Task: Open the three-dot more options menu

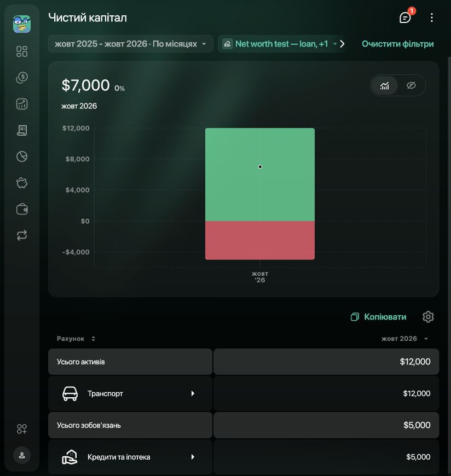Action: click(x=431, y=18)
